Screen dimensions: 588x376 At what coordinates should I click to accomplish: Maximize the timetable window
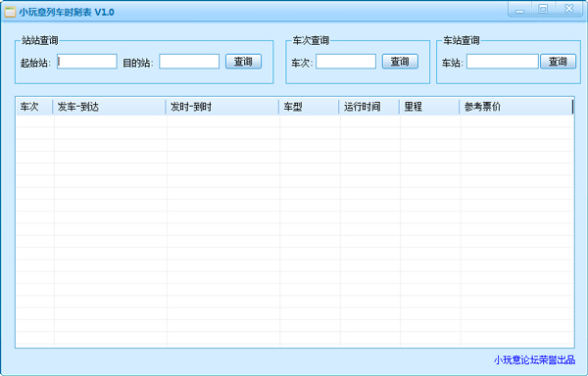543,10
